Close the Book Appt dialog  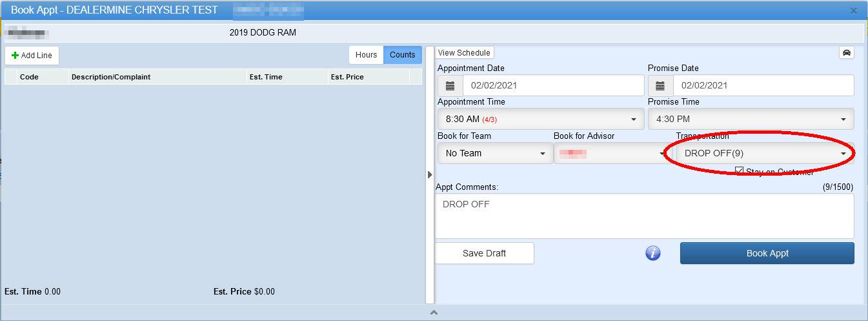(853, 10)
